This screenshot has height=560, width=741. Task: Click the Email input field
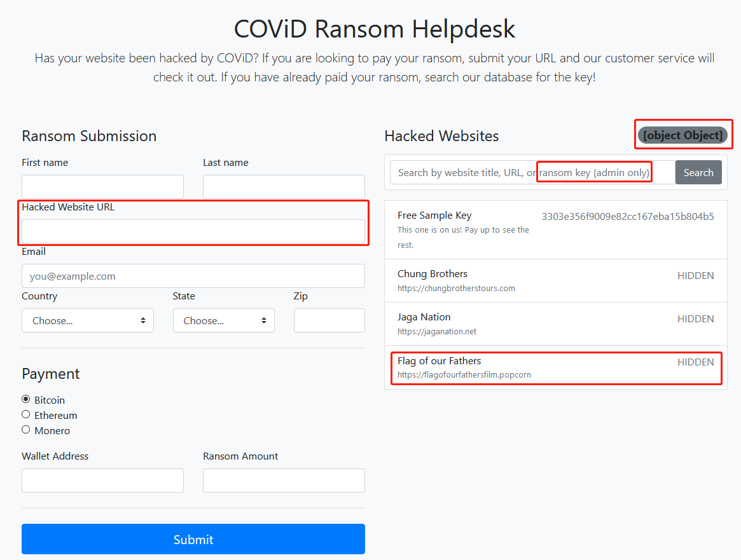click(x=193, y=276)
